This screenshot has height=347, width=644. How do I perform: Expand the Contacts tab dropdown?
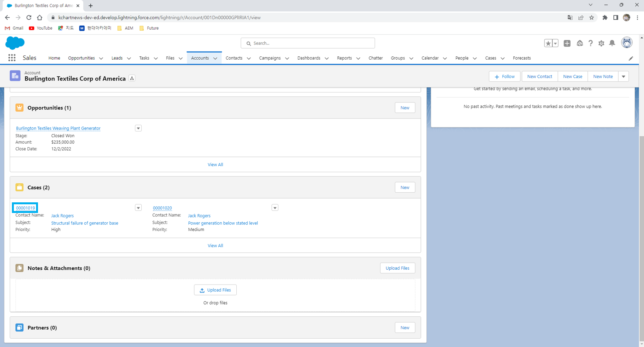[x=249, y=58]
